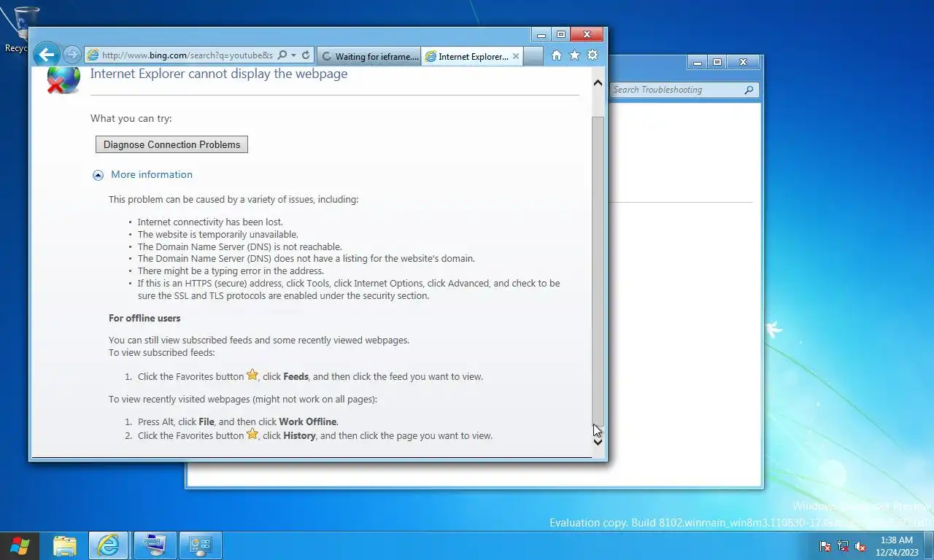Click the IE page scrollbar up arrow
Screen dimensions: 934x560
598,83
